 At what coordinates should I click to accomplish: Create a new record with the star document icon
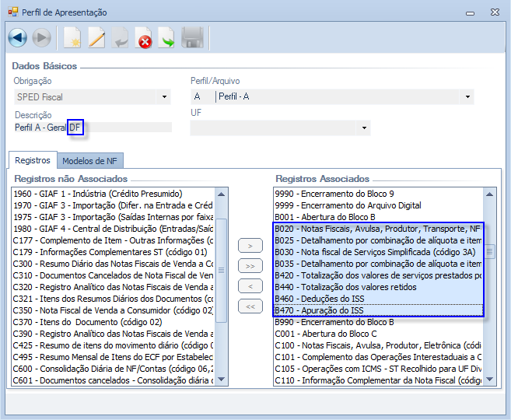(72, 37)
